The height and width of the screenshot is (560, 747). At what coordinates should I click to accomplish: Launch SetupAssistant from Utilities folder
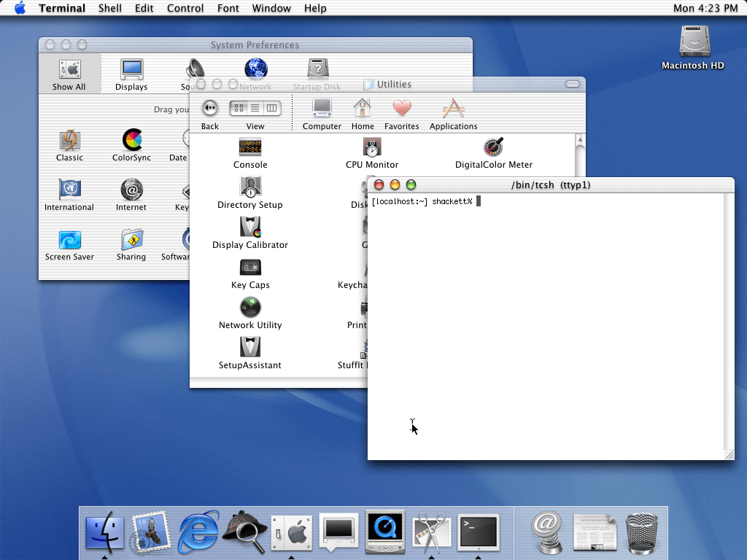250,348
